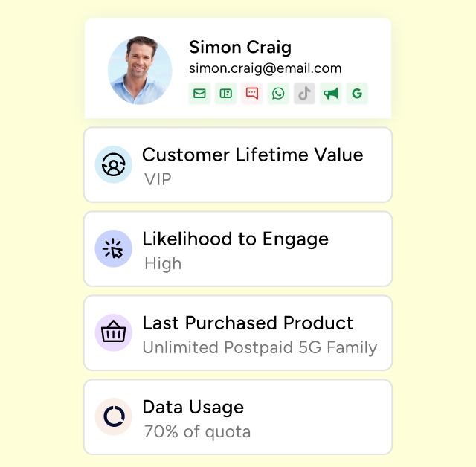
Task: Open the WhatsApp channel icon
Action: pyautogui.click(x=278, y=94)
